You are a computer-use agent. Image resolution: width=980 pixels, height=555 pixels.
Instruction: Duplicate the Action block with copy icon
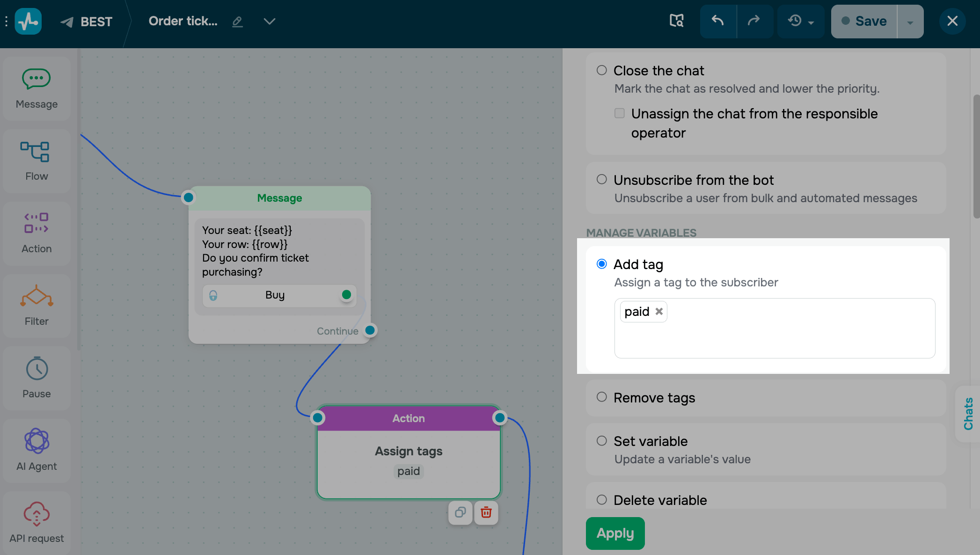[461, 512]
